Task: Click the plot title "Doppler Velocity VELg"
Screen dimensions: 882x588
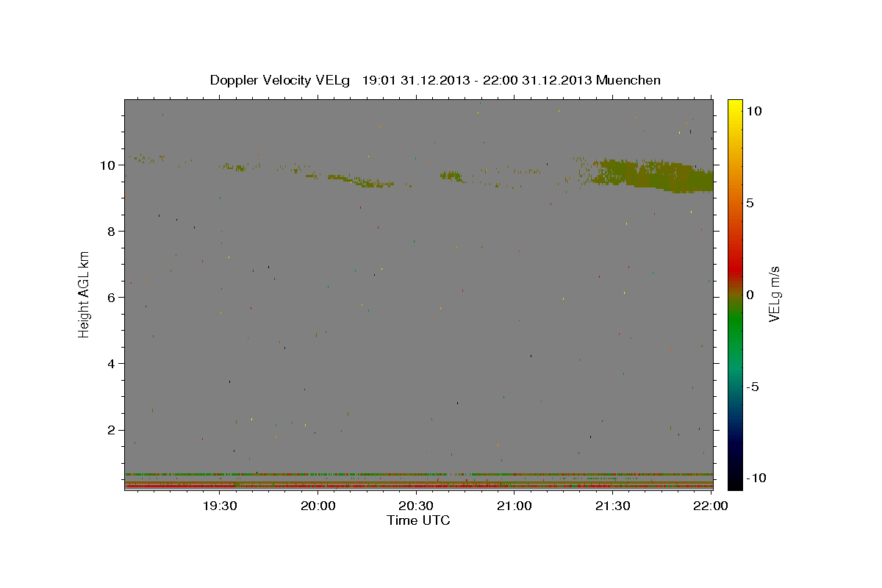Action: click(x=281, y=80)
